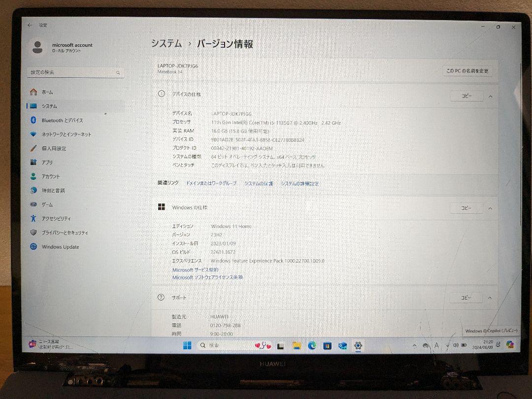This screenshot has height=399, width=532.
Task: Collapse the Windows の仕様 section
Action: tap(490, 208)
